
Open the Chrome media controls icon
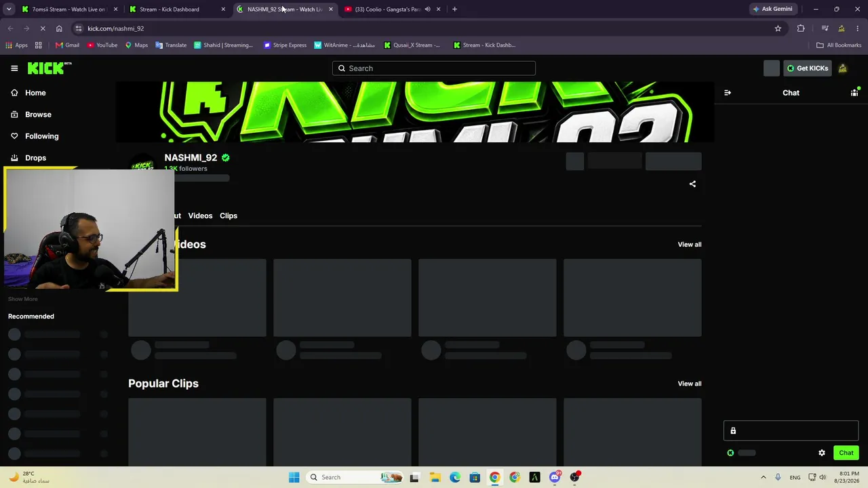click(x=825, y=28)
